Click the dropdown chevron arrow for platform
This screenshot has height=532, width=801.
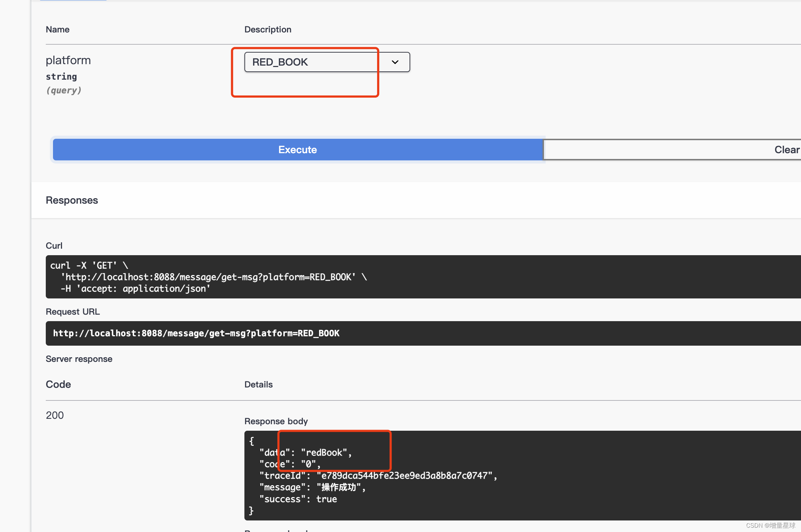click(395, 62)
